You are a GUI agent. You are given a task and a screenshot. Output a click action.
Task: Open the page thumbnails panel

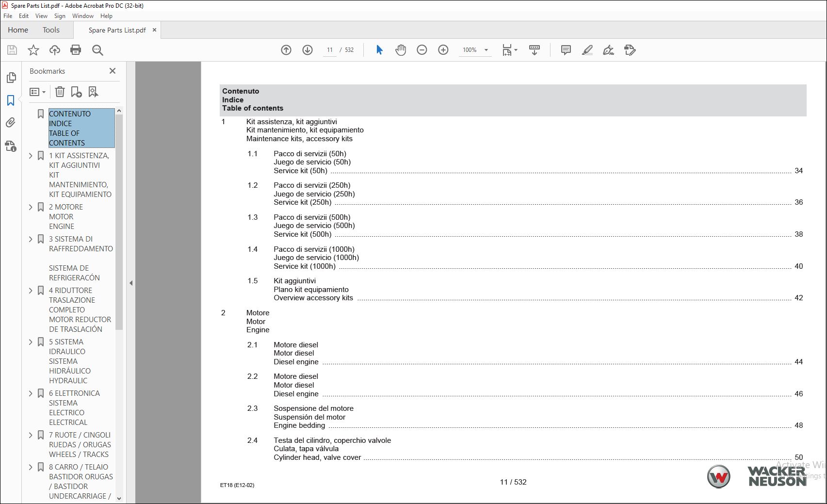(x=11, y=78)
